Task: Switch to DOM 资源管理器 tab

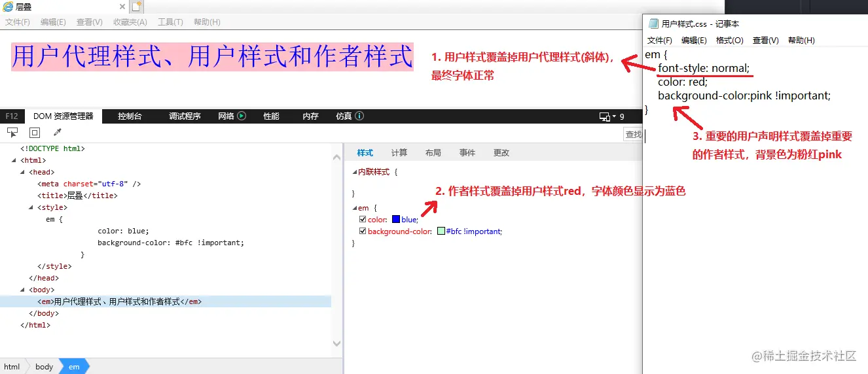Action: (63, 116)
